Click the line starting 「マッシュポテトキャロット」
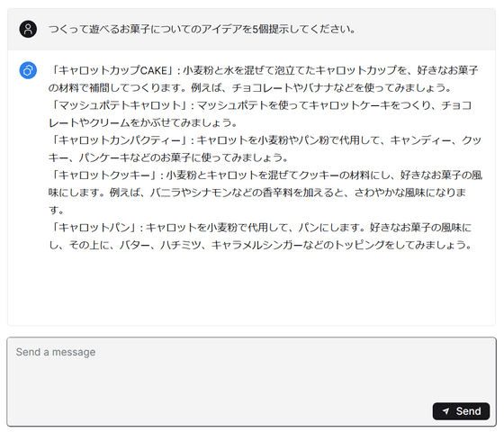This screenshot has width=504, height=432. pos(261,105)
